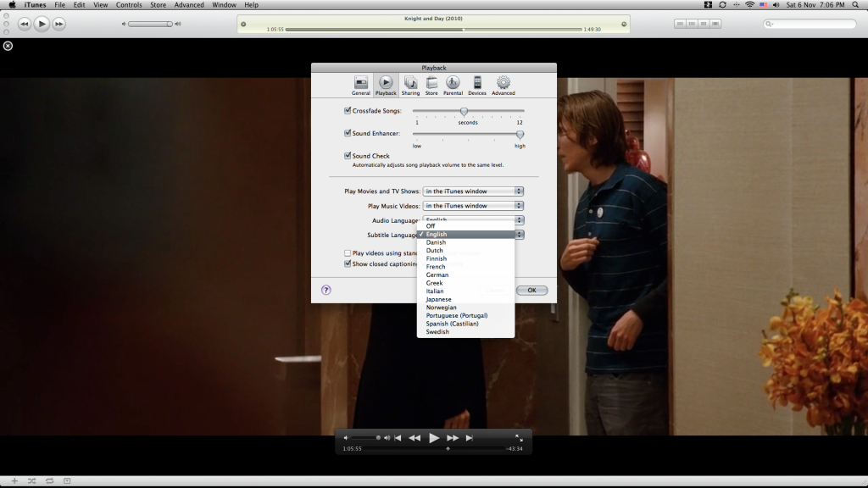Click the menu bar volume icon

[776, 5]
